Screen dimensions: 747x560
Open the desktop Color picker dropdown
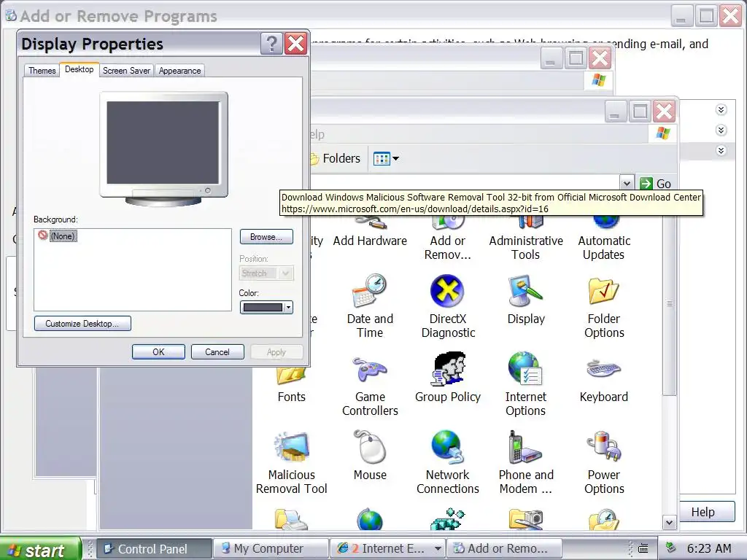coord(266,308)
